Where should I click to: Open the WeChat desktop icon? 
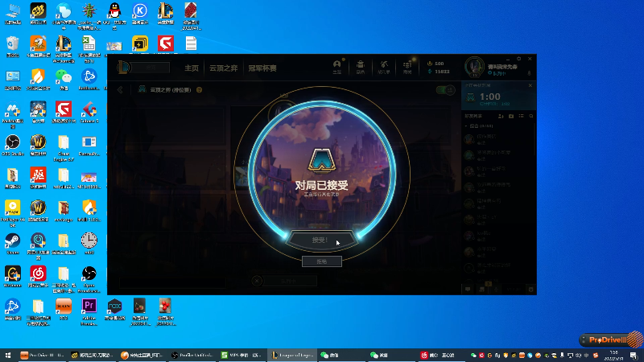(x=64, y=80)
